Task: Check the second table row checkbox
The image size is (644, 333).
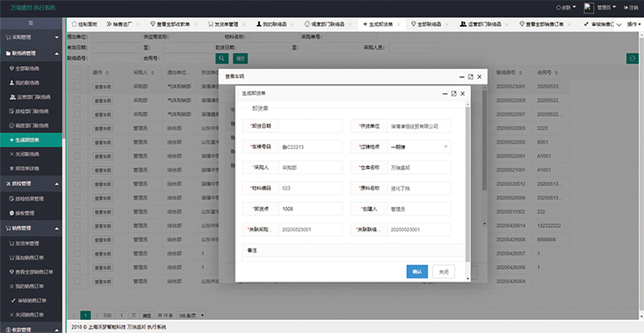Action: (x=77, y=100)
